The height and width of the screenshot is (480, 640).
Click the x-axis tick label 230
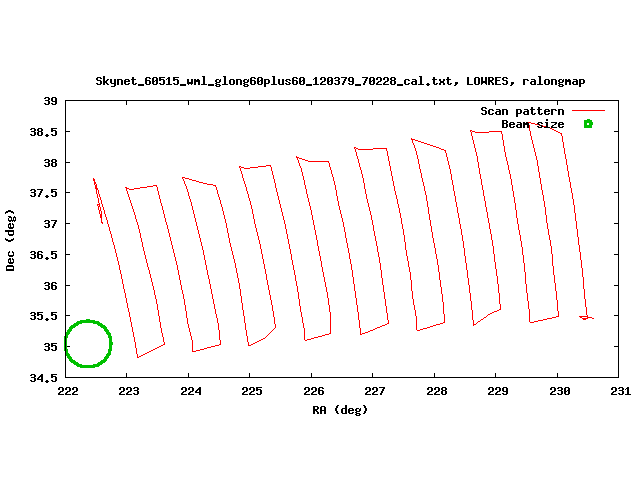(560, 391)
